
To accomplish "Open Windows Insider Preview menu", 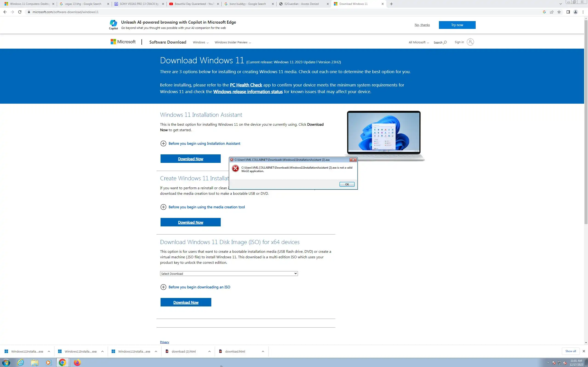I will pos(232,42).
